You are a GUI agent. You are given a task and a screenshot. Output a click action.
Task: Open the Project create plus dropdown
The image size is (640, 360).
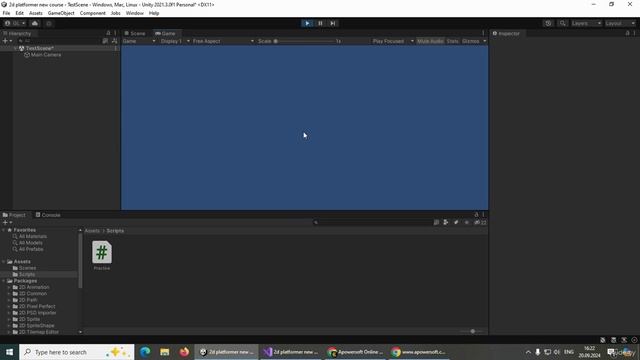pos(7,222)
